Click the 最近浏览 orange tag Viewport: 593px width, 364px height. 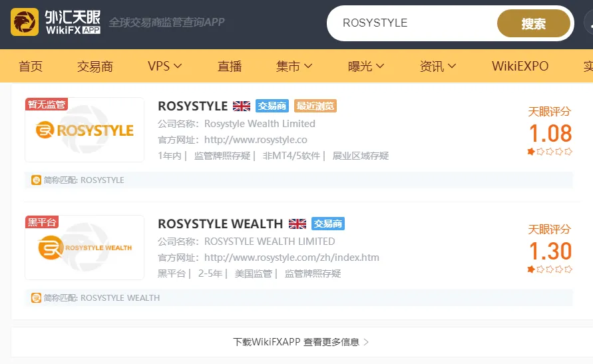(x=315, y=106)
